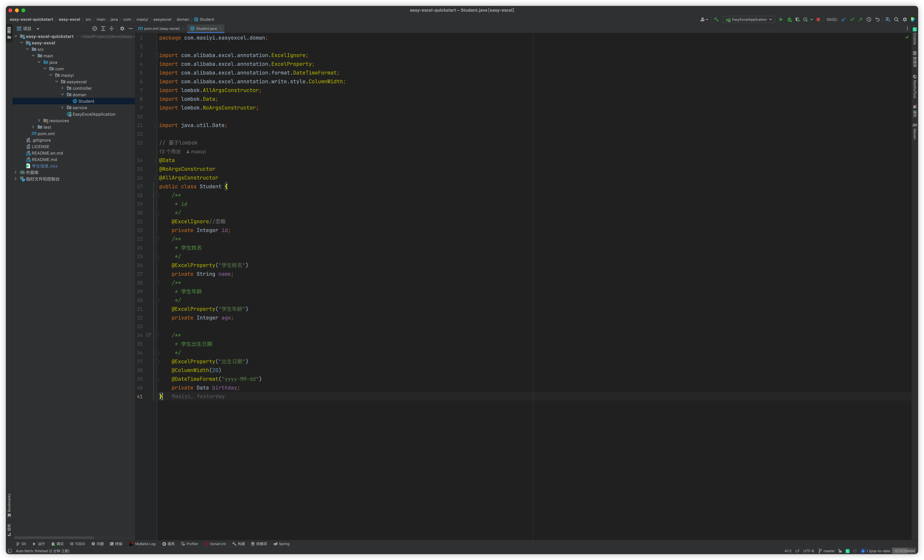Update project with blue Git arrow
This screenshot has height=560, width=924.
pyautogui.click(x=844, y=19)
